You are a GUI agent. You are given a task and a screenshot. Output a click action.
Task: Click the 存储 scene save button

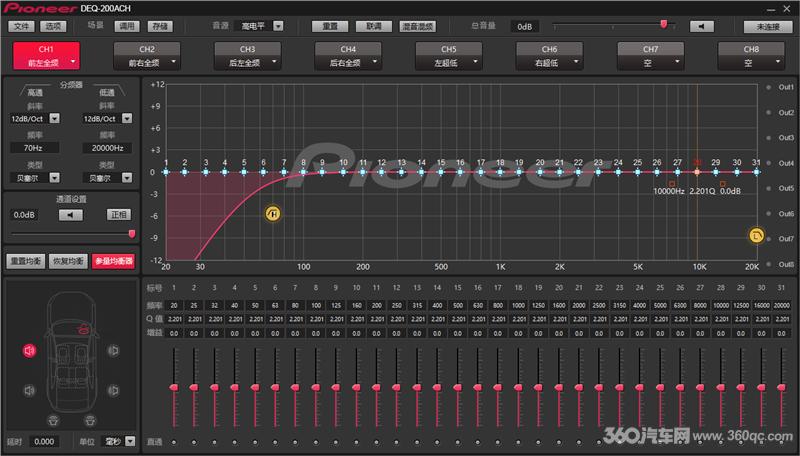point(160,26)
